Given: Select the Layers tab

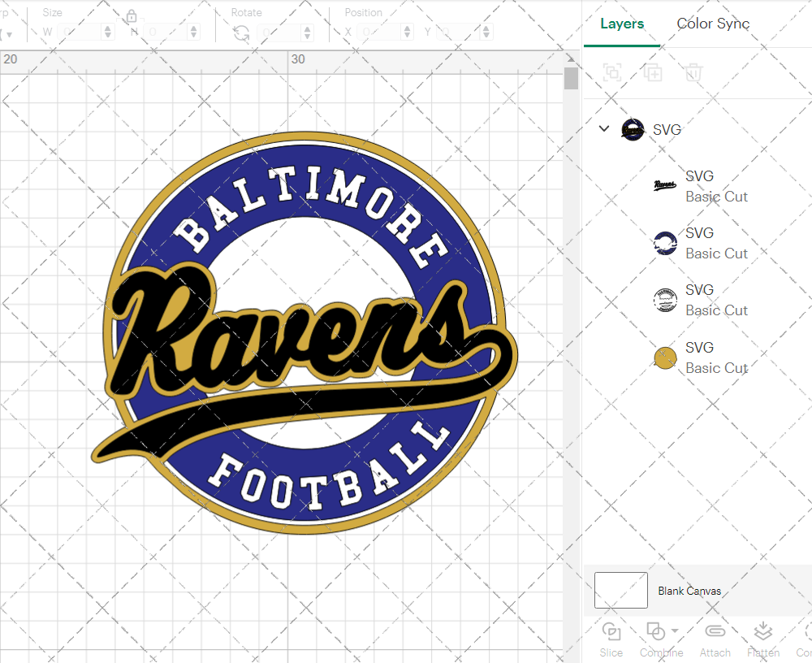Looking at the screenshot, I should pos(621,24).
